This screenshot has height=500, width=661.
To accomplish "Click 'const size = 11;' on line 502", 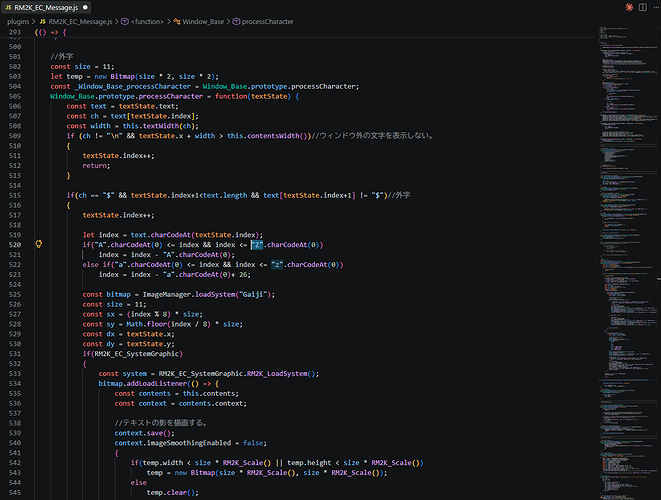I will [82, 66].
